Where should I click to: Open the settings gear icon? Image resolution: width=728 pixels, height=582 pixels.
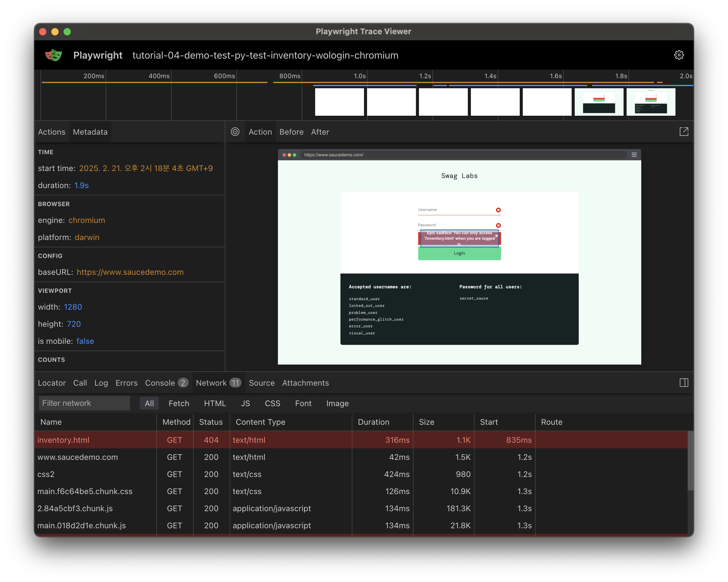679,55
